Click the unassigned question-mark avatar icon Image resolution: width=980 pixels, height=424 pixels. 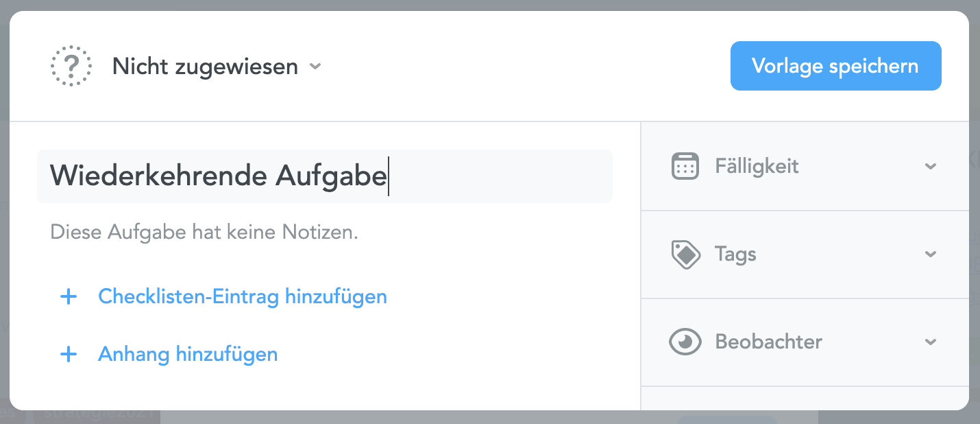click(x=71, y=67)
